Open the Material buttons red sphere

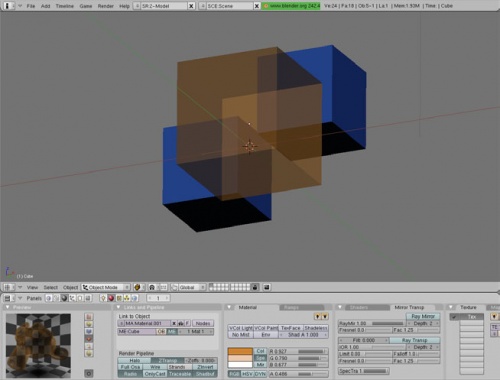tap(111, 298)
